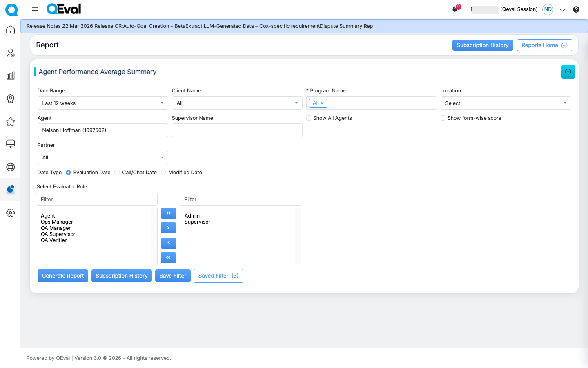Open the bar chart icon in sidebar
Image resolution: width=588 pixels, height=368 pixels.
click(11, 76)
